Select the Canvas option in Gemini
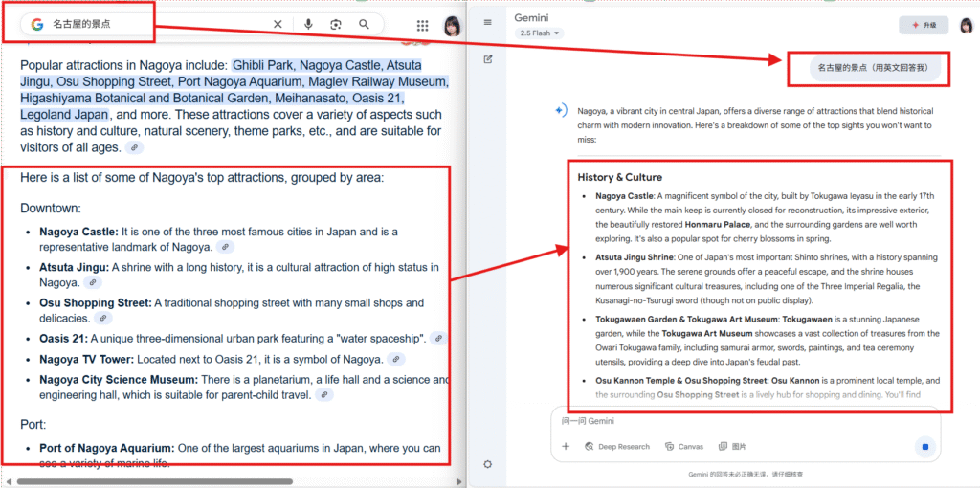The width and height of the screenshot is (980, 488). coord(684,446)
